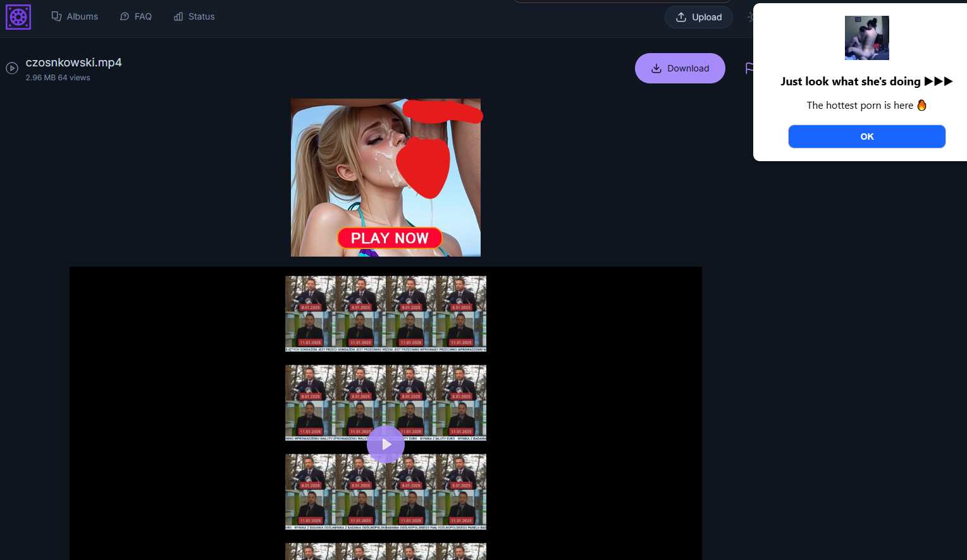
Task: Click the flag report icon beside Download
Action: pos(749,68)
